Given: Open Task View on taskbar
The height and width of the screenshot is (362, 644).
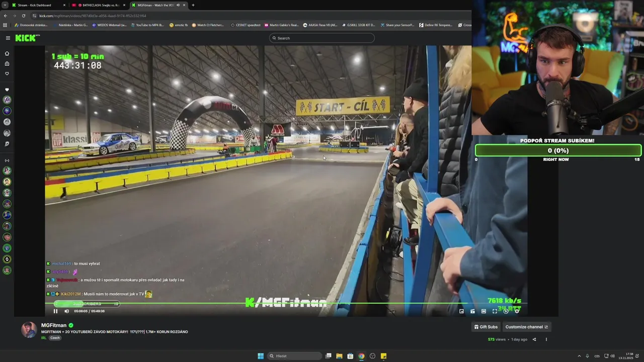Looking at the screenshot, I should [328, 356].
